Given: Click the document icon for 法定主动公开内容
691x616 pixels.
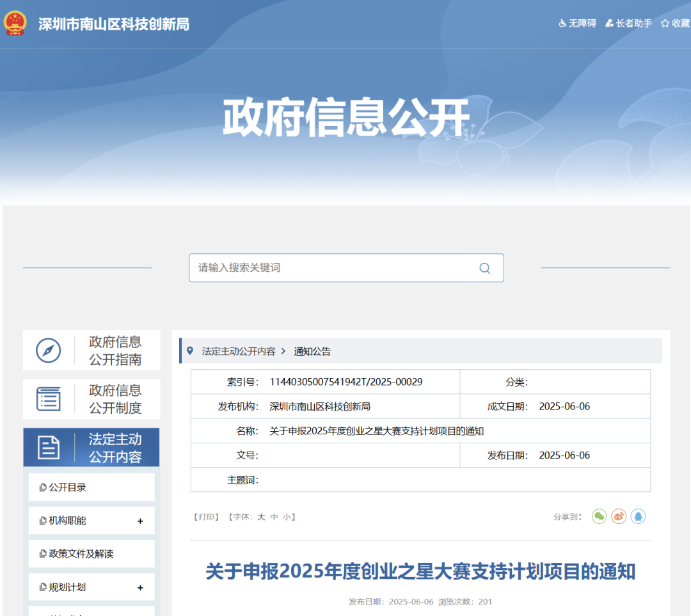Looking at the screenshot, I should coord(49,448).
